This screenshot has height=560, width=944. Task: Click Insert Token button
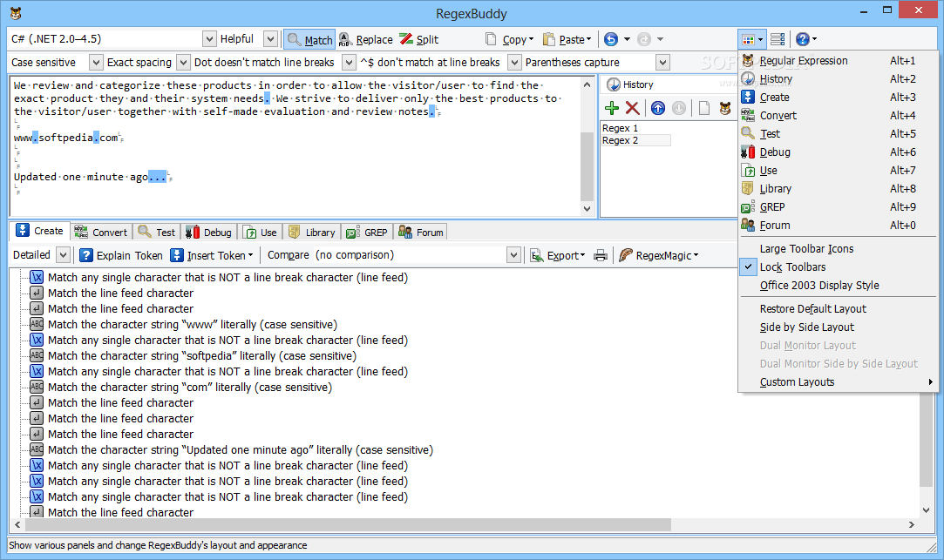click(x=212, y=255)
